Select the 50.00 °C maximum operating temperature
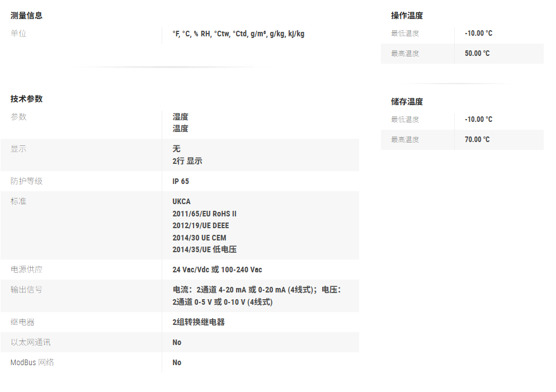The height and width of the screenshot is (392, 556). [477, 54]
